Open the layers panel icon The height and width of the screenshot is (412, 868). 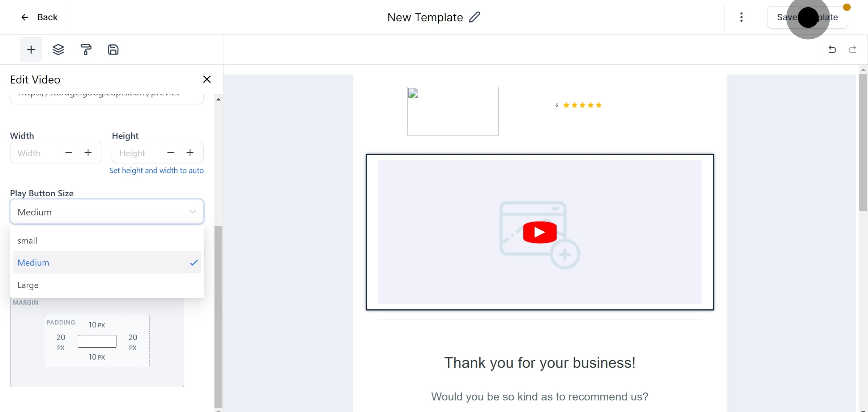click(x=59, y=50)
